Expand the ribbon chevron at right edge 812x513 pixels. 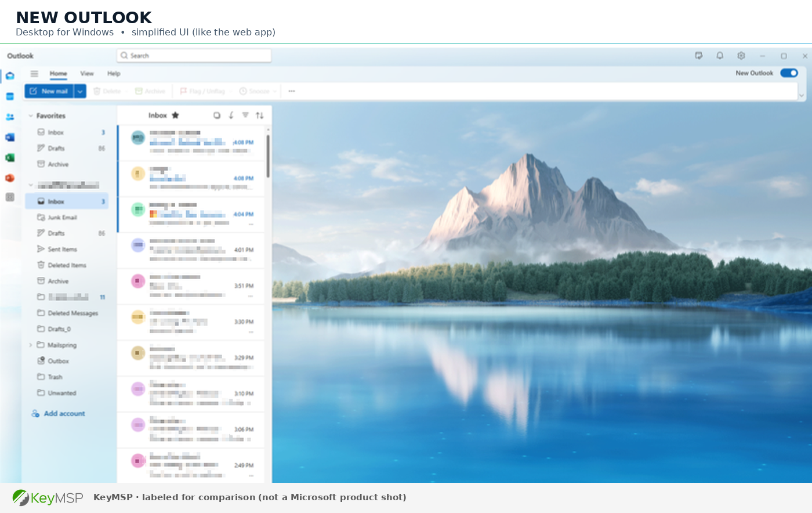pos(802,95)
